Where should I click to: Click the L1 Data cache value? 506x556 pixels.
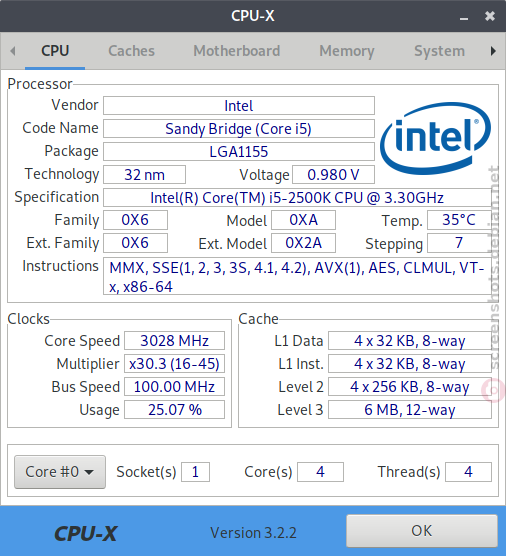click(x=410, y=341)
